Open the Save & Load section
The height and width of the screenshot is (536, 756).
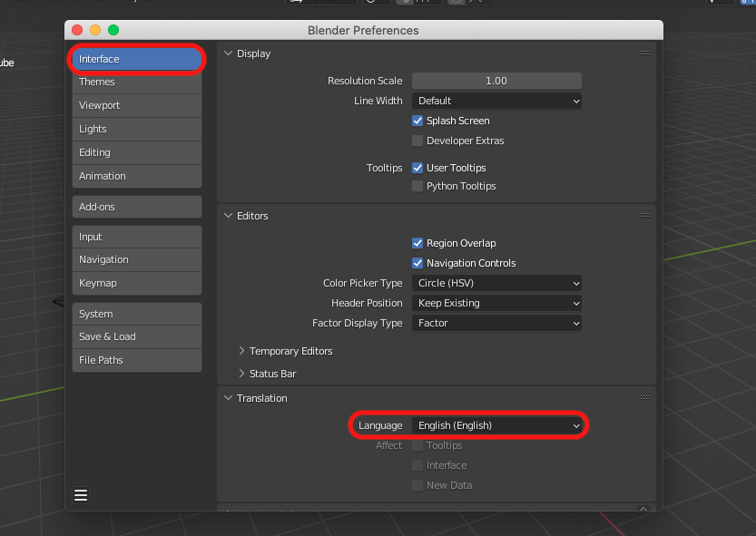click(137, 337)
